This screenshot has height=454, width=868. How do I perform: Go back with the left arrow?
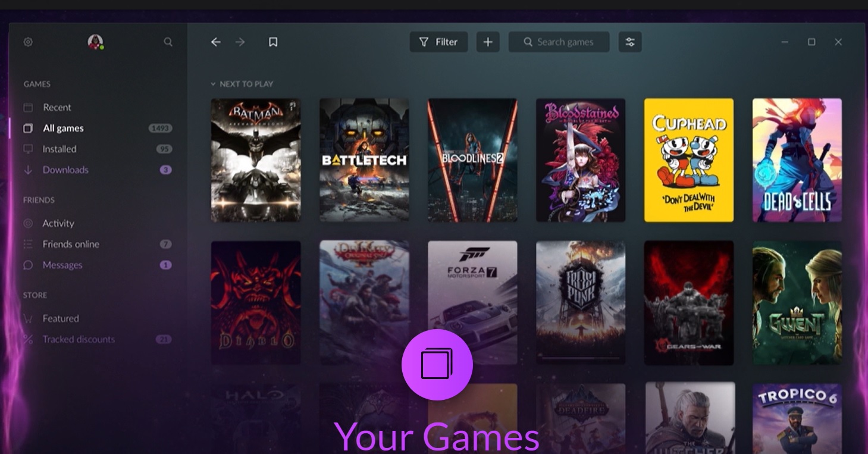[x=216, y=42]
